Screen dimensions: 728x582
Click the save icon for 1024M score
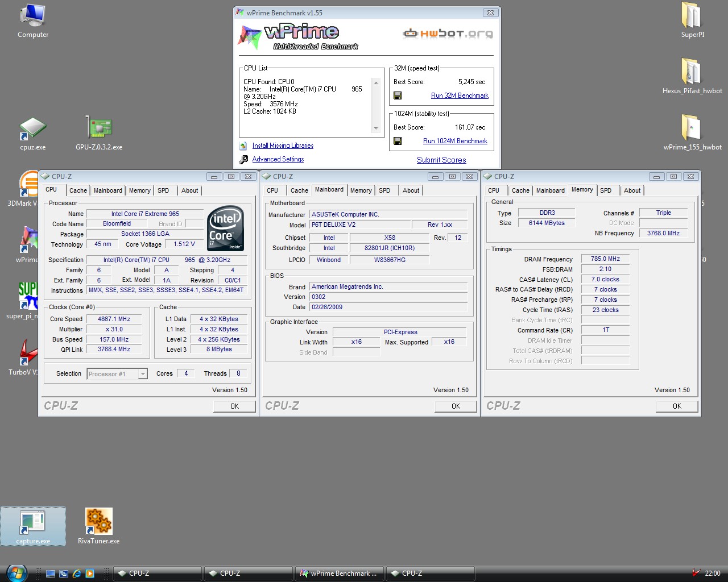point(398,141)
